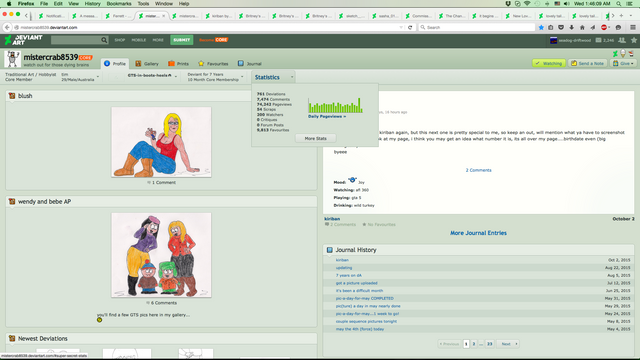Go to the Firefox home icon
Viewport: 640px width, 360px height.
[x=582, y=27]
